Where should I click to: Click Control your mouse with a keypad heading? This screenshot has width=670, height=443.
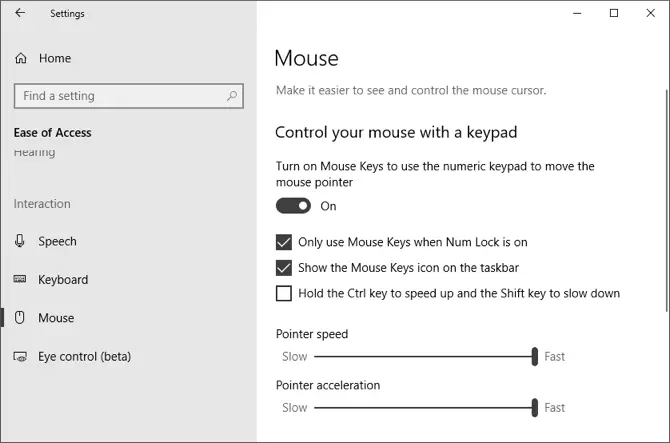(396, 132)
